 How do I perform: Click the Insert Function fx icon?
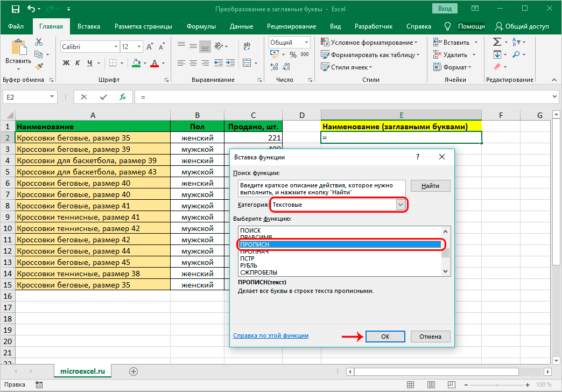click(123, 97)
